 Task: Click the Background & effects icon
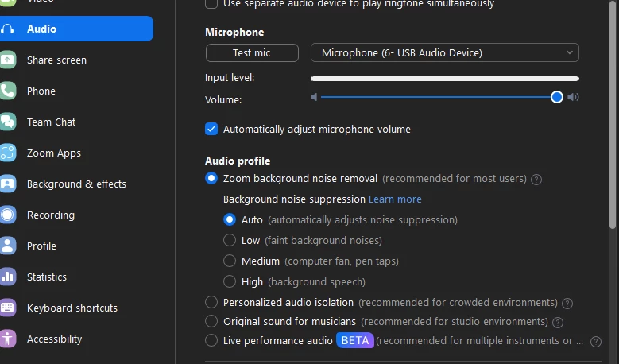click(7, 184)
